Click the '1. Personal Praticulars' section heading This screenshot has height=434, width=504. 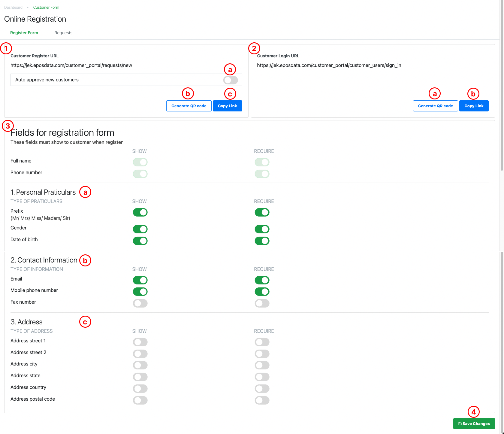click(x=43, y=192)
